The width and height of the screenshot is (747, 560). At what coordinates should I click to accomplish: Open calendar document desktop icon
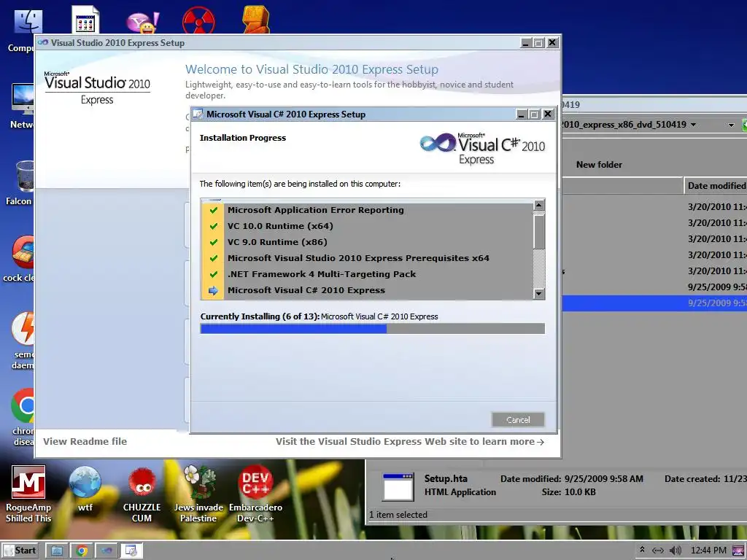pyautogui.click(x=85, y=20)
